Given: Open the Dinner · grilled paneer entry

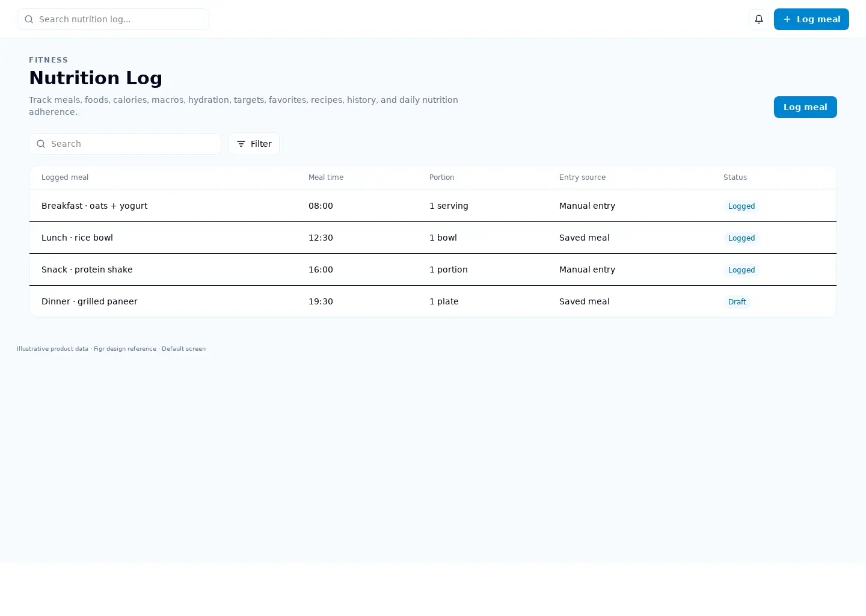Looking at the screenshot, I should click(x=433, y=301).
